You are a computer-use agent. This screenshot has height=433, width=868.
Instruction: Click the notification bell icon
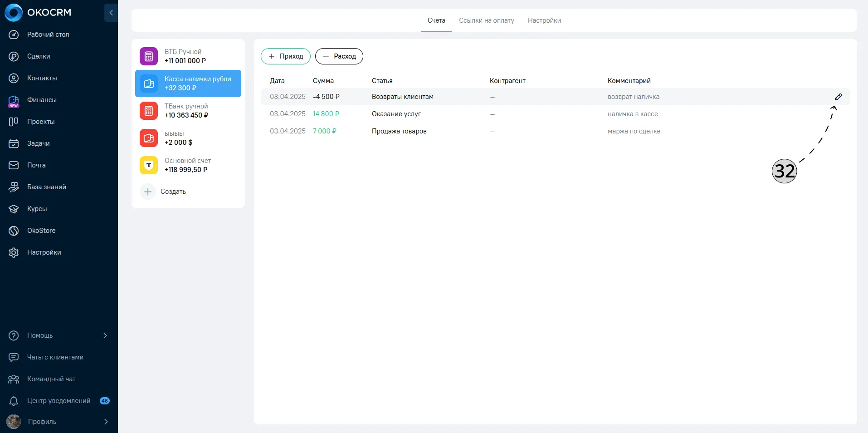point(14,401)
